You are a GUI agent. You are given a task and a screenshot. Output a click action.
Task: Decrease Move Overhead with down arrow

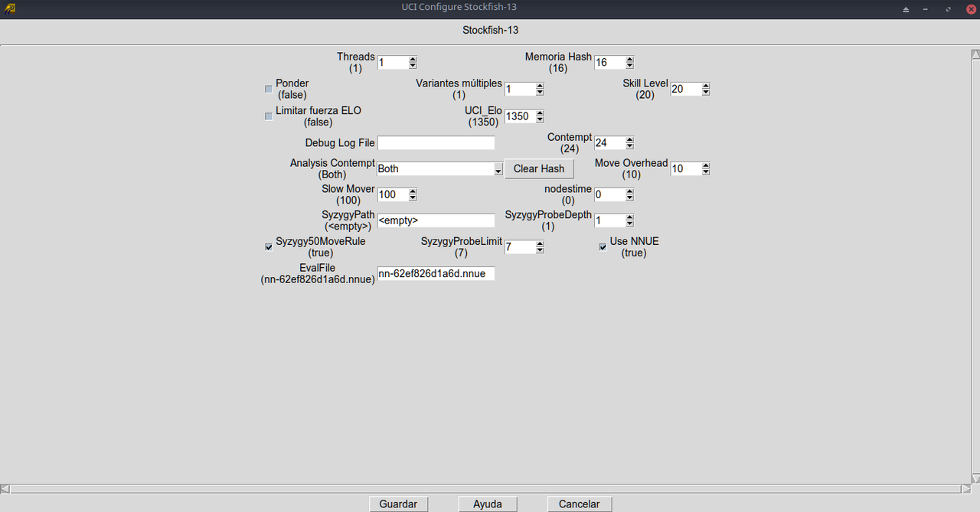706,172
